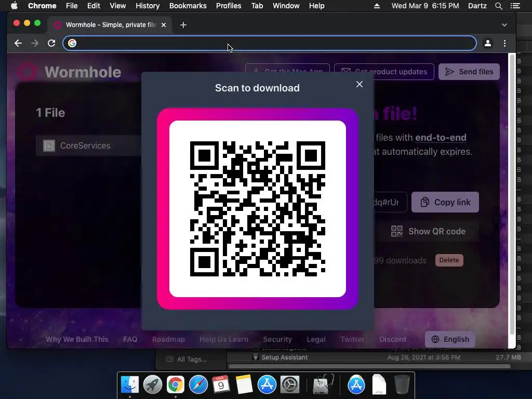Open Safari from the Dock
The width and height of the screenshot is (532, 399).
tap(198, 384)
